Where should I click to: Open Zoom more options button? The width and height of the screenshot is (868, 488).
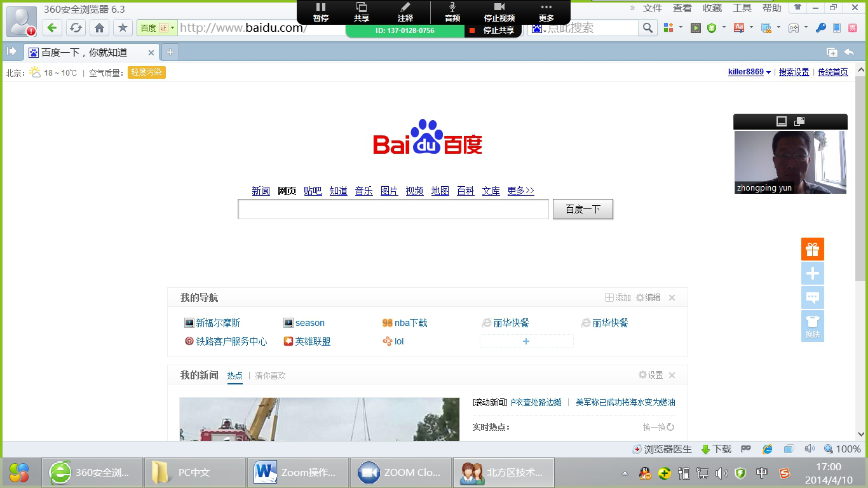click(546, 12)
